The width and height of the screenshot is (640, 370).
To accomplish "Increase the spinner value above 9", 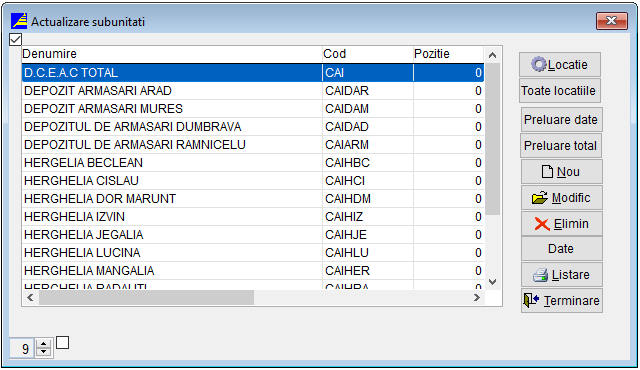I will 44,344.
